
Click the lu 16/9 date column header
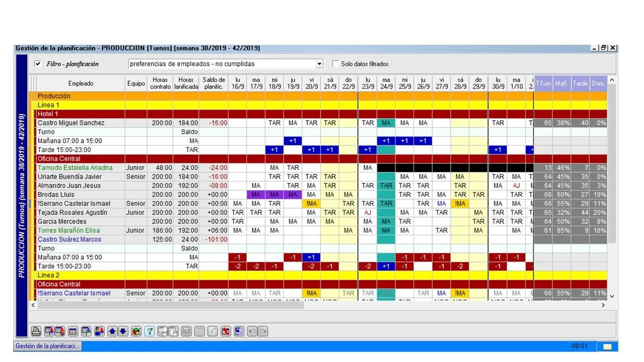237,83
